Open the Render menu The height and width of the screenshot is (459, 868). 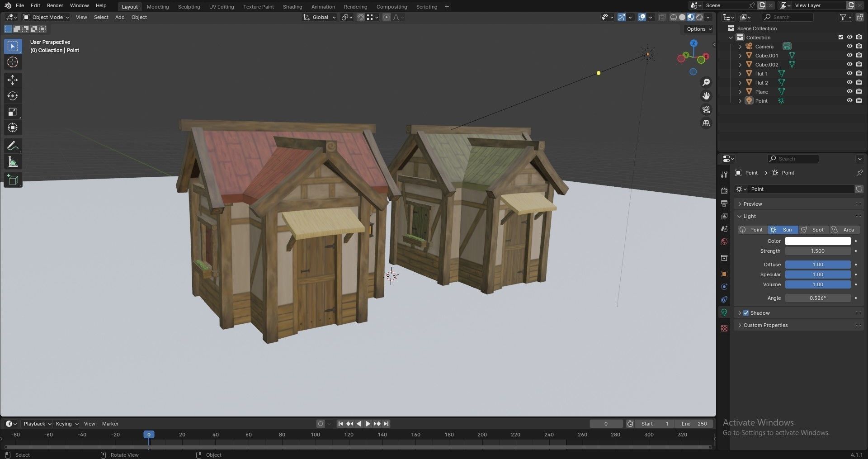pos(55,5)
